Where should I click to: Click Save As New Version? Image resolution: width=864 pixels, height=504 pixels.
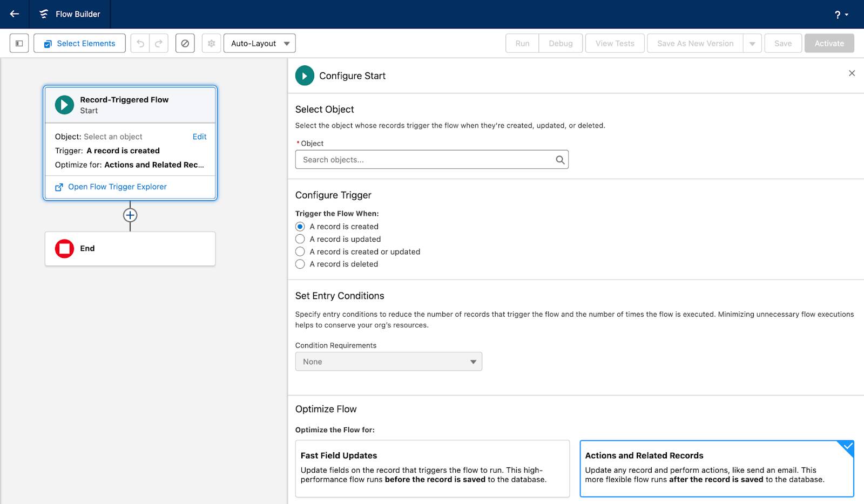click(x=696, y=43)
